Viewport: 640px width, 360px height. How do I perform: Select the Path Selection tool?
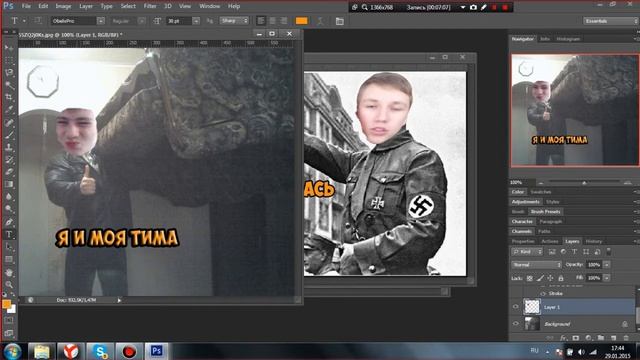(x=9, y=247)
